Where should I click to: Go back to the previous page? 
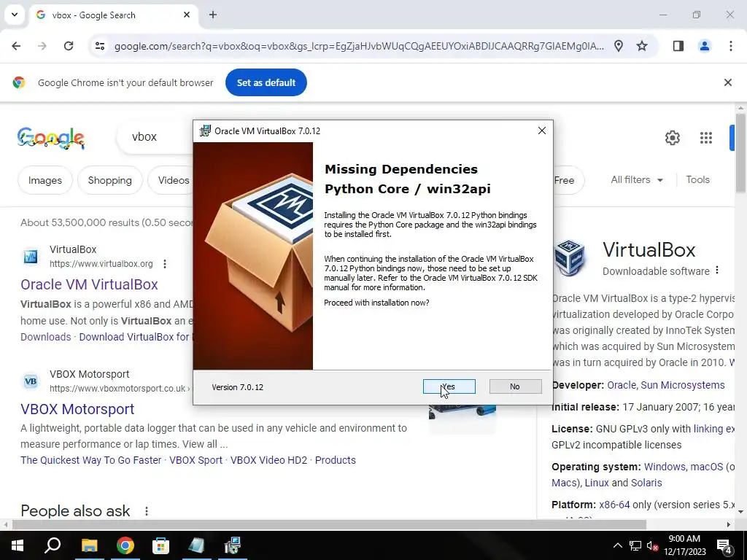(x=16, y=46)
